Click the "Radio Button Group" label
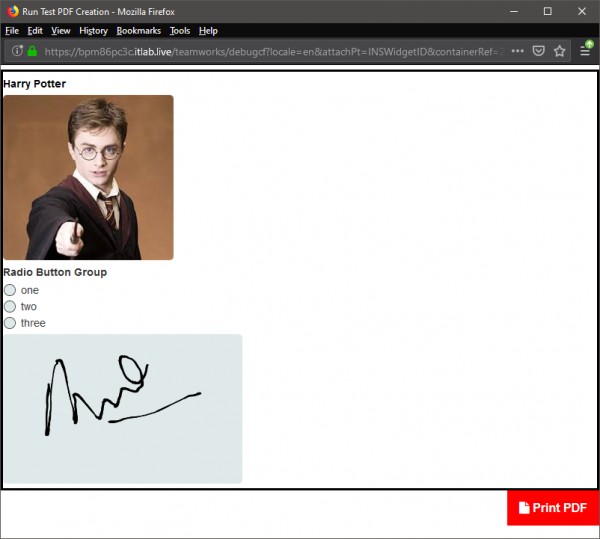600x539 pixels. (x=55, y=272)
